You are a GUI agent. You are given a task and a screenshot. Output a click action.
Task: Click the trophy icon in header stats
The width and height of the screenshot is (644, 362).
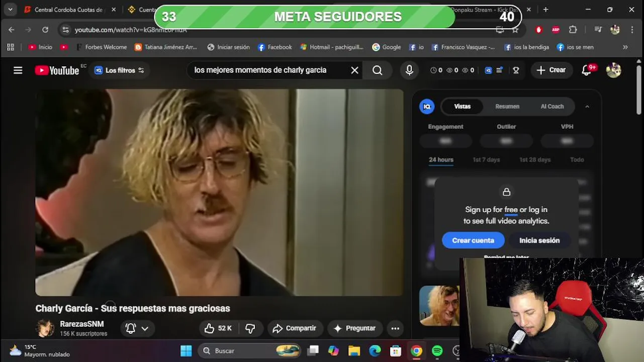coord(516,70)
